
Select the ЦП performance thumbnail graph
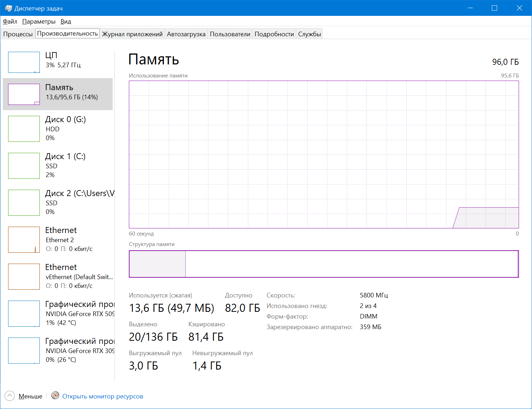click(x=24, y=62)
